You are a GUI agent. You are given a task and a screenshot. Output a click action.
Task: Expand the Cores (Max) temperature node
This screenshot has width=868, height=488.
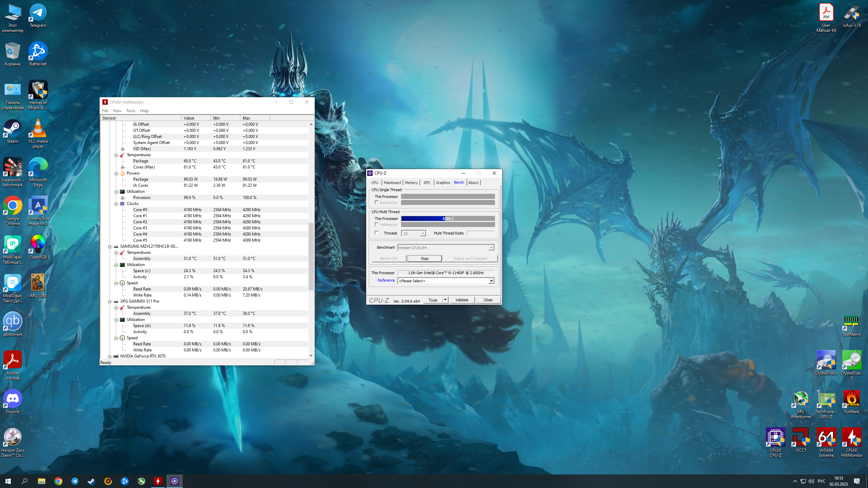[122, 167]
